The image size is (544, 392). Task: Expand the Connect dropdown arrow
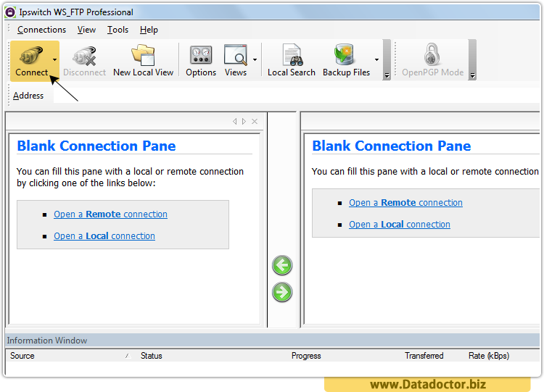coord(55,60)
